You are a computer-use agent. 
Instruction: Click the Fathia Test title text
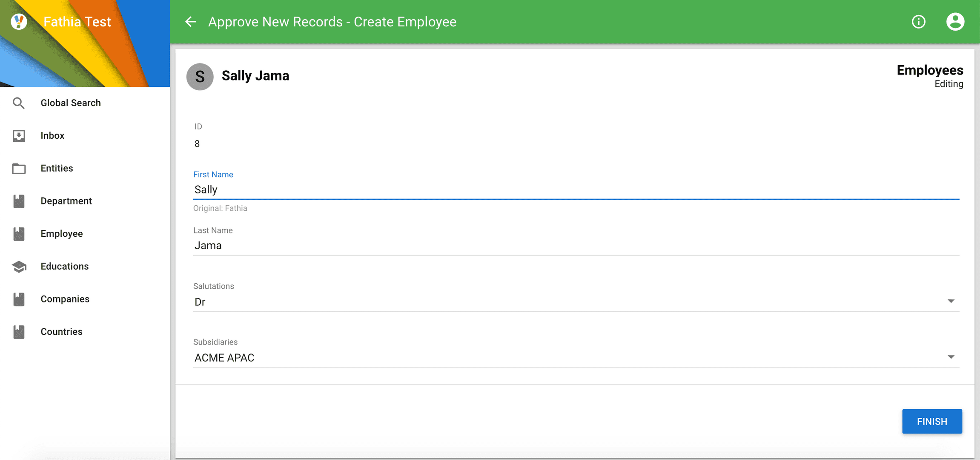pyautogui.click(x=77, y=22)
